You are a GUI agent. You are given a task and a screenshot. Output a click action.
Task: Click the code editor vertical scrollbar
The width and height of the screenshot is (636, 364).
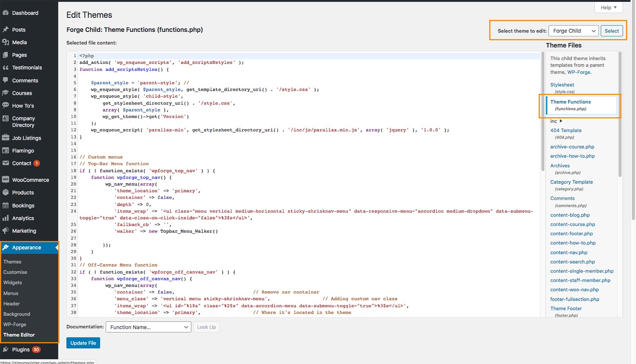pos(543,112)
